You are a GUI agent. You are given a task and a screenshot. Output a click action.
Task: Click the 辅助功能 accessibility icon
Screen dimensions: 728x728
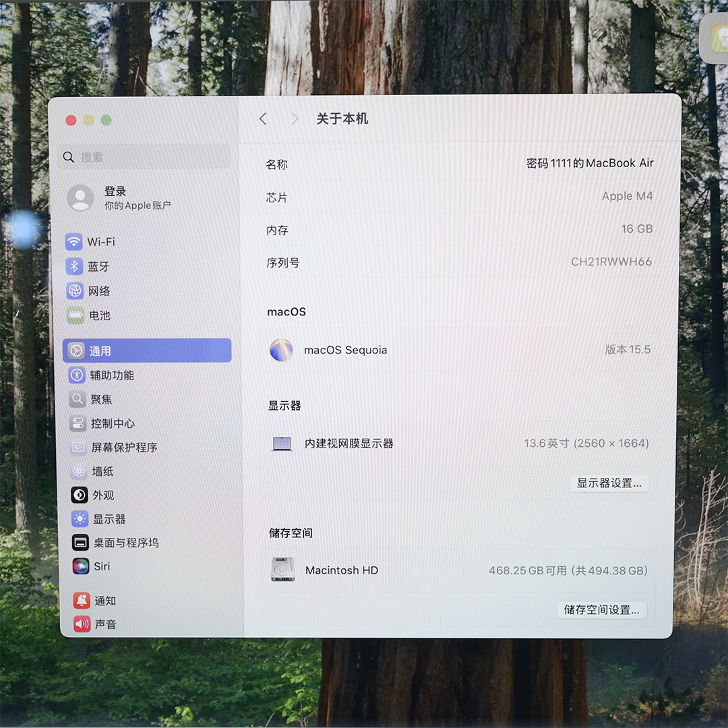pyautogui.click(x=77, y=375)
